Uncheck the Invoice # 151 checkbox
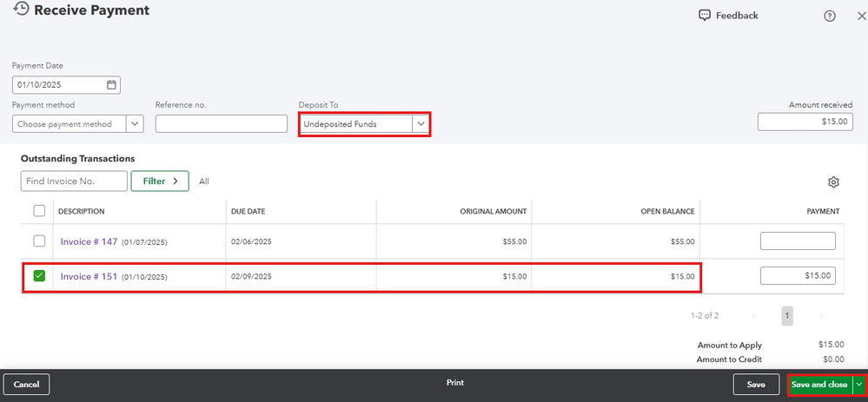This screenshot has height=402, width=868. 39,275
